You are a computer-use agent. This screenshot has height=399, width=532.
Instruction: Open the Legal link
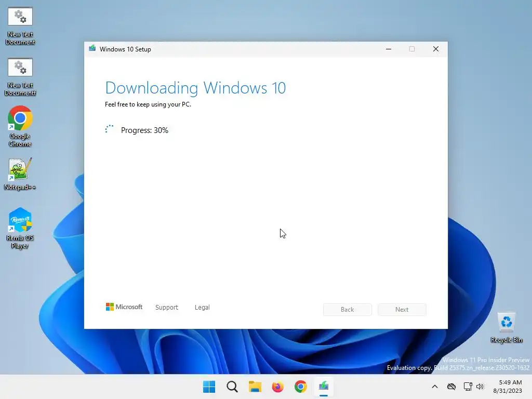click(x=202, y=307)
